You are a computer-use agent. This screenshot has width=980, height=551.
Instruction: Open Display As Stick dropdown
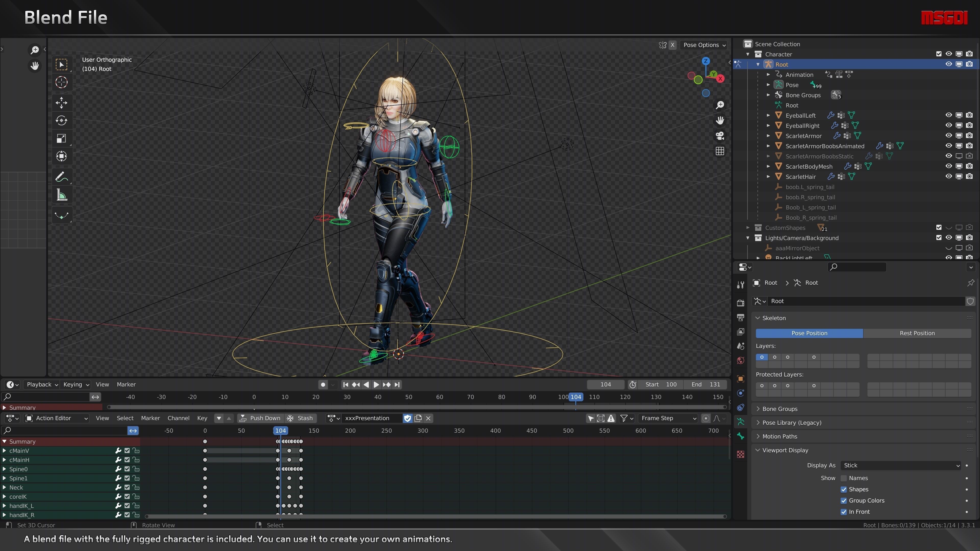(900, 466)
